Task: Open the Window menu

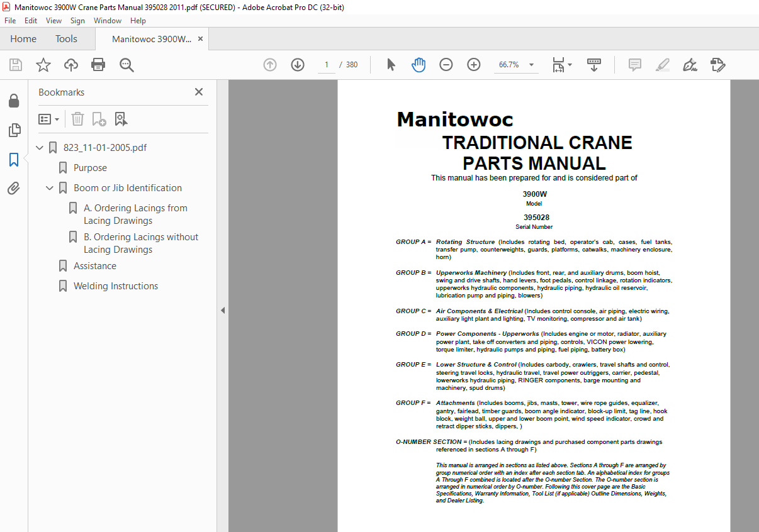Action: pyautogui.click(x=108, y=21)
